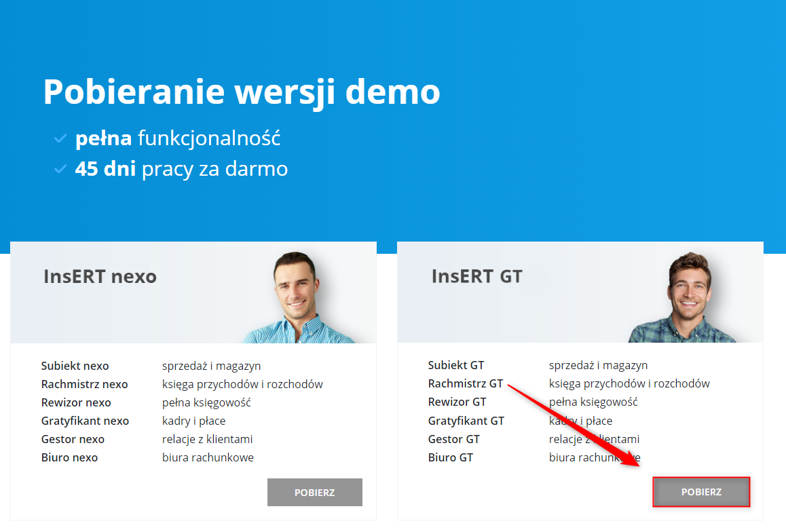
Task: Select Rewizor nexo product name
Action: pyautogui.click(x=76, y=402)
